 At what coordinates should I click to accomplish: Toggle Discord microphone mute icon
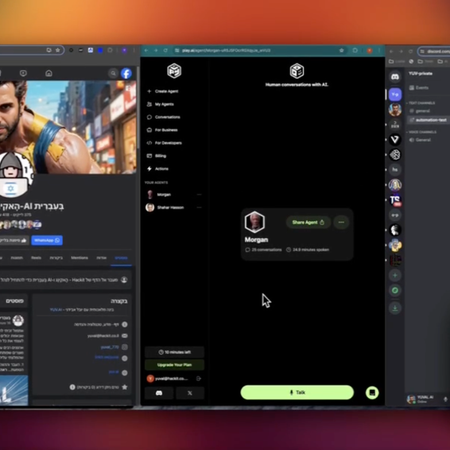[445, 399]
